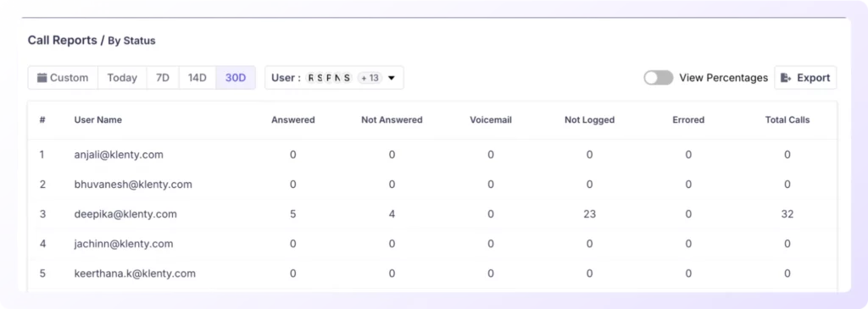The width and height of the screenshot is (868, 309).
Task: Click the Call Reports breadcrumb
Action: click(x=62, y=40)
